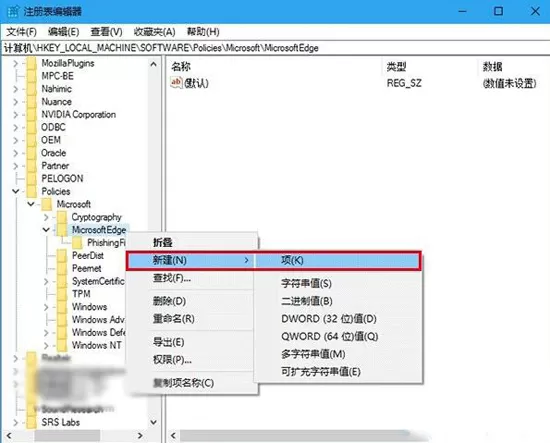Image resolution: width=550 pixels, height=443 pixels.
Task: Click the tree pane horizontal scroll right arrow
Action: (140, 436)
